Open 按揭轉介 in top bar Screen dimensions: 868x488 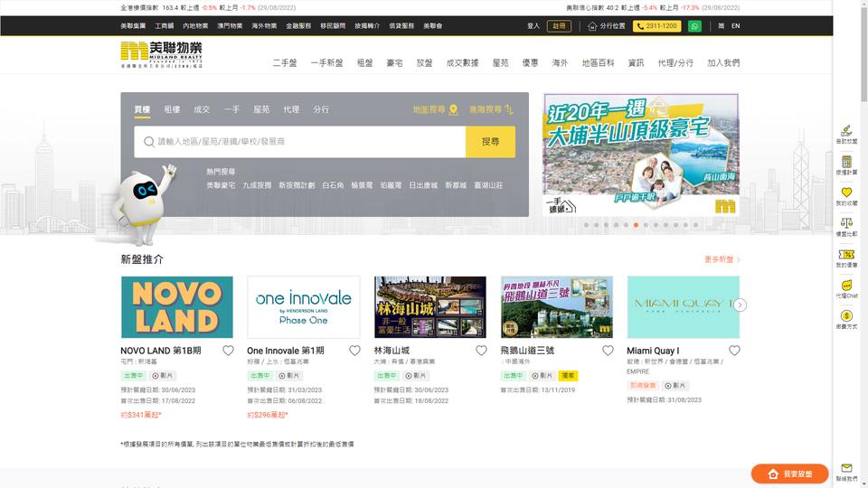(367, 26)
